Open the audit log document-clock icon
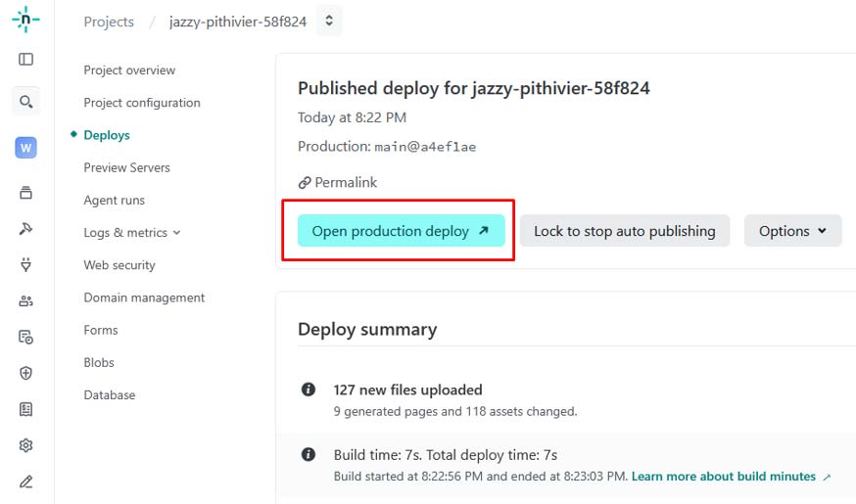This screenshot has width=856, height=504. click(x=25, y=337)
